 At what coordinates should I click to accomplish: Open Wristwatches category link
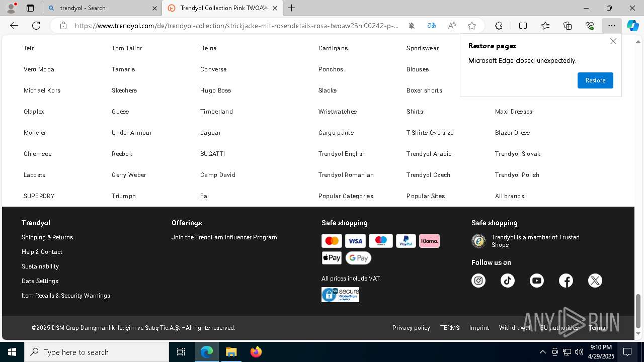[338, 112]
